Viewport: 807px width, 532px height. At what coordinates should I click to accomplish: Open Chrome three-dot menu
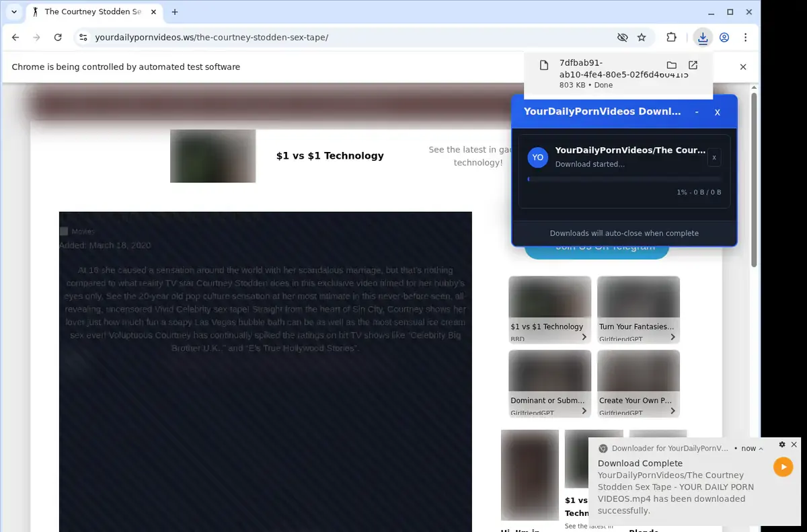pyautogui.click(x=746, y=38)
